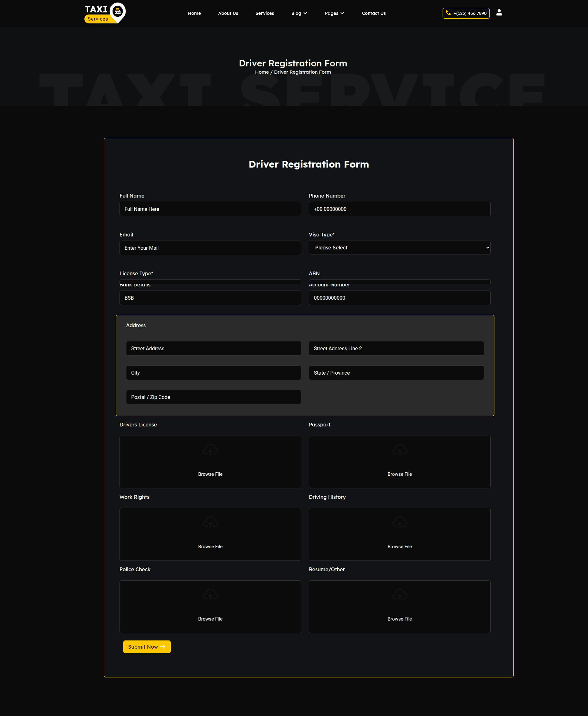
Task: Expand the Blog menu chevron
Action: (305, 13)
